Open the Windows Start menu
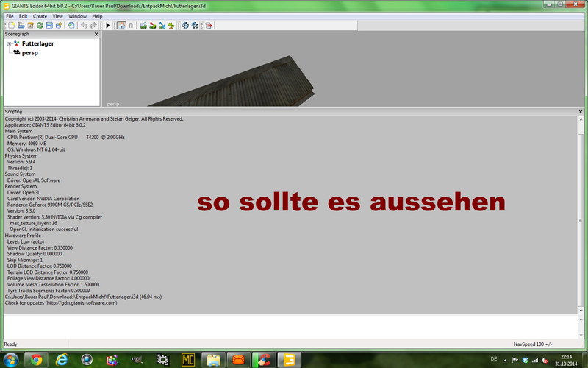588x368 pixels. (10, 360)
